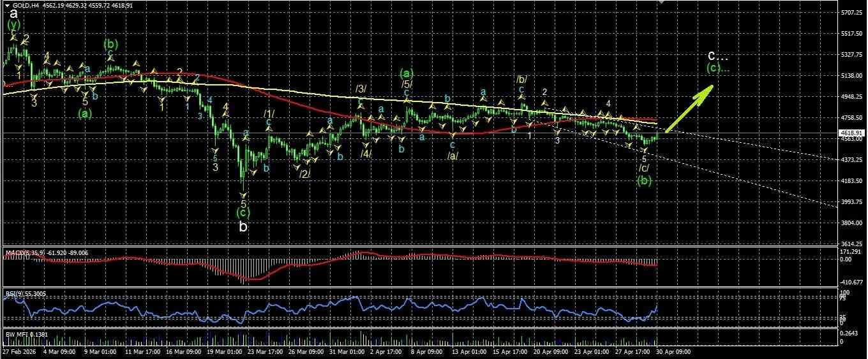The width and height of the screenshot is (868, 359).
Task: Click the RSI(9) indicator label
Action: tap(13, 293)
